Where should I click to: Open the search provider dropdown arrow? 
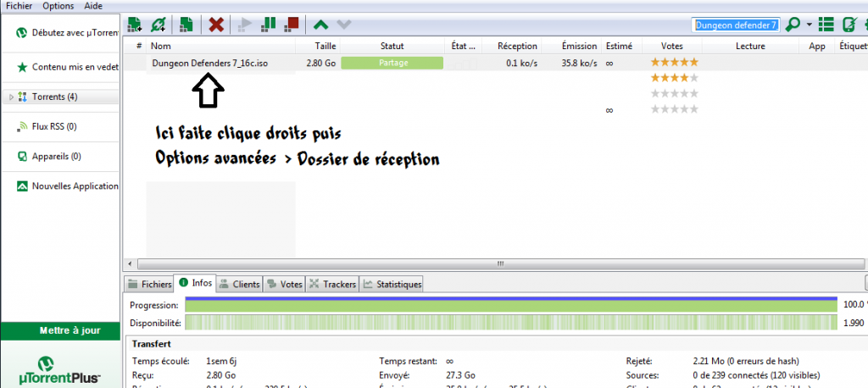[x=810, y=25]
